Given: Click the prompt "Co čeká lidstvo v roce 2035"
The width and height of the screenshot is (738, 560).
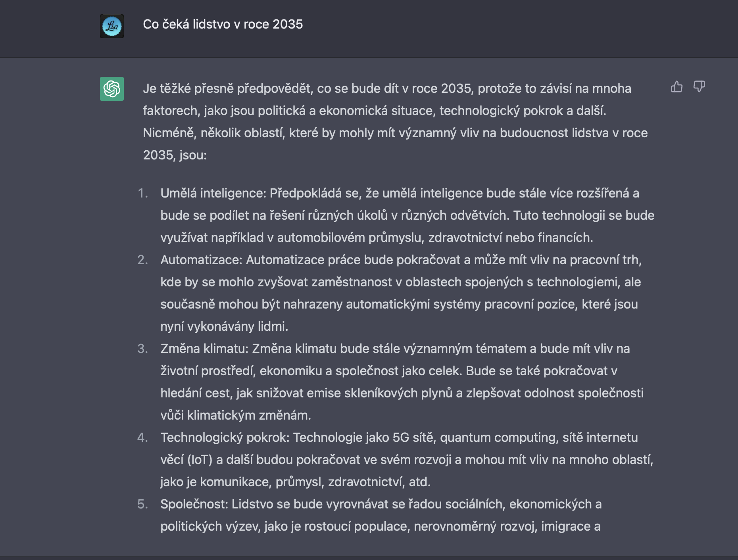Looking at the screenshot, I should (x=223, y=25).
